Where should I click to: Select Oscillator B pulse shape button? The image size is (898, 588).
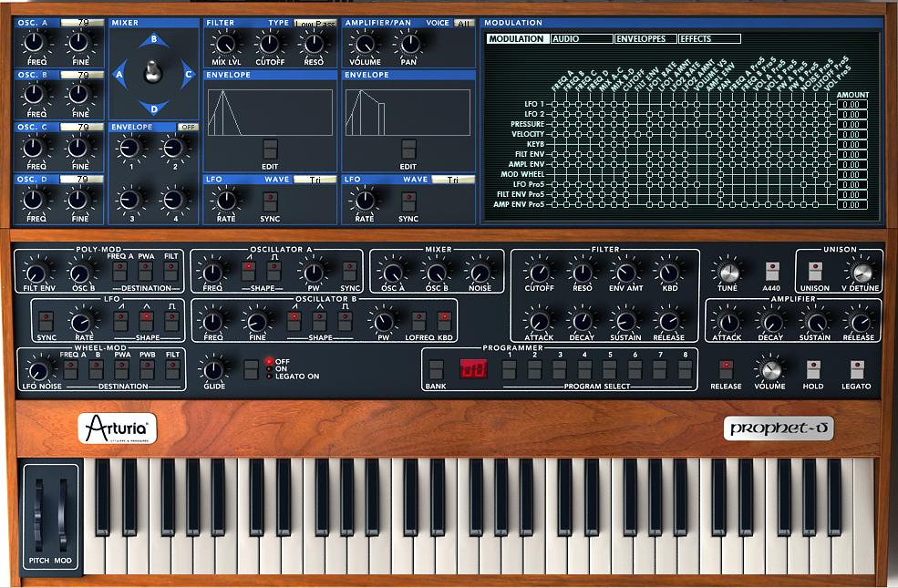[345, 321]
